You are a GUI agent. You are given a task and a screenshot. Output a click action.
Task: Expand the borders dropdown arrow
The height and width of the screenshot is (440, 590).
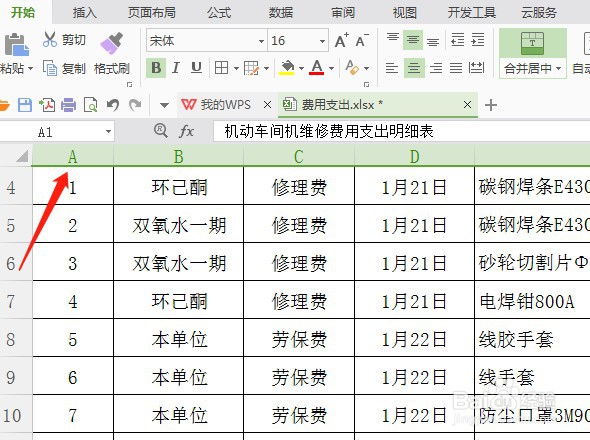(x=236, y=69)
